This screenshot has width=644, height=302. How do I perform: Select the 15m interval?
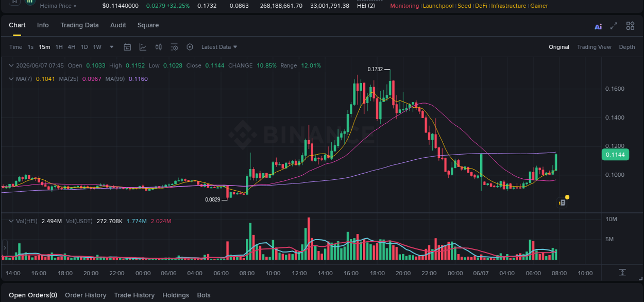(x=44, y=47)
